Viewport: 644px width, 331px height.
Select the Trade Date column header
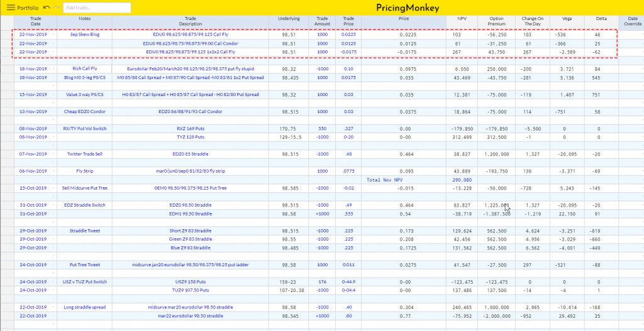pos(36,21)
